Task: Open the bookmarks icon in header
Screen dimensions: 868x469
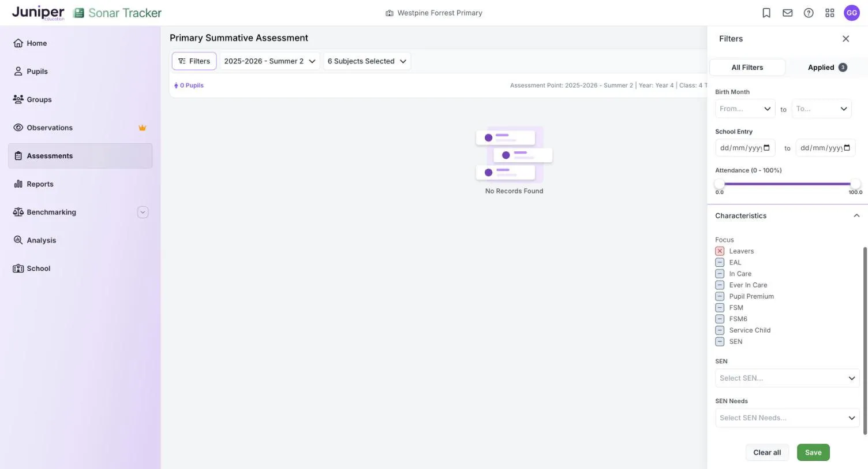Action: (x=766, y=13)
